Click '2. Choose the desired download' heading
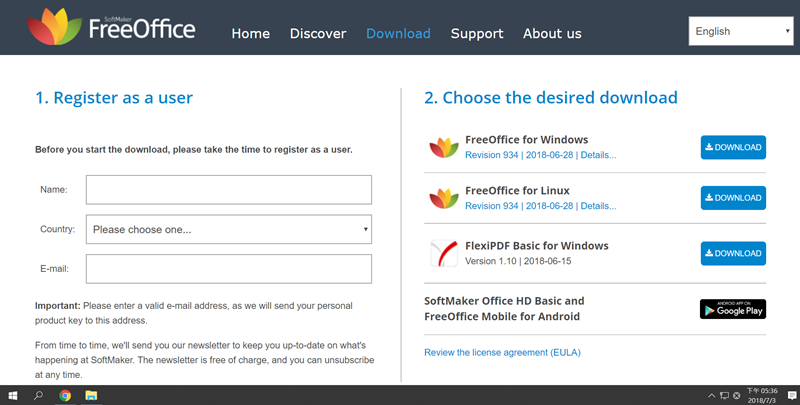Image resolution: width=800 pixels, height=405 pixels. 551,97
